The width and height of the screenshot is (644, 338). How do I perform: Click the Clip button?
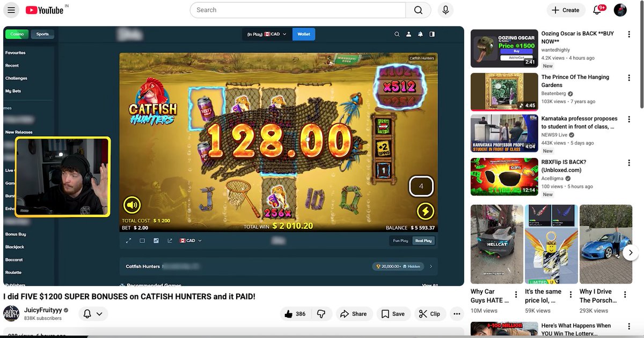click(429, 314)
